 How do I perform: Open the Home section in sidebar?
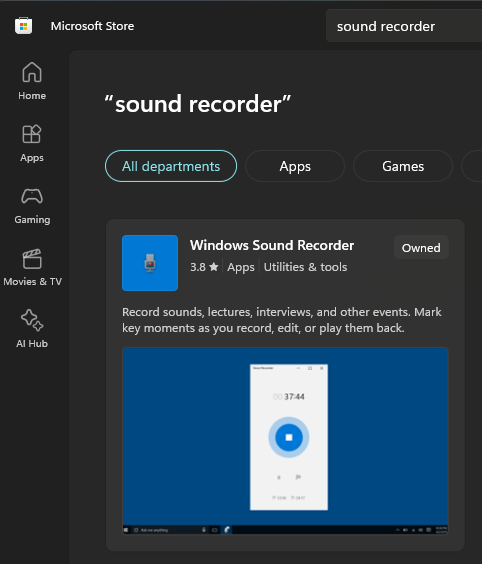click(32, 81)
